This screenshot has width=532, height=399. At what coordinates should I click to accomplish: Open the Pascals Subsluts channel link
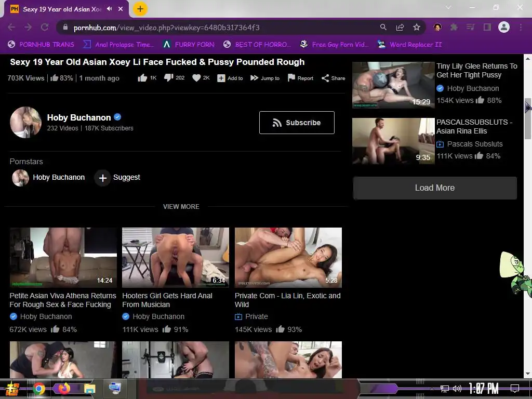coord(475,144)
